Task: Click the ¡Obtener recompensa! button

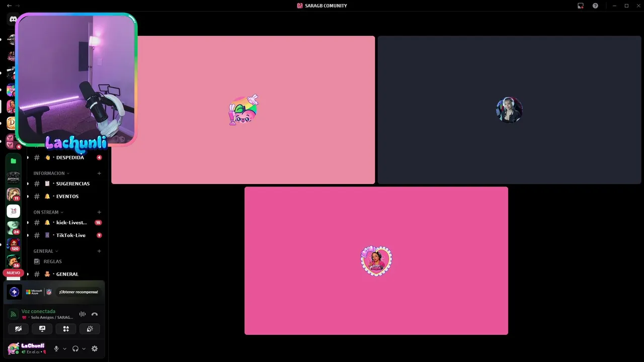Action: pos(78,292)
